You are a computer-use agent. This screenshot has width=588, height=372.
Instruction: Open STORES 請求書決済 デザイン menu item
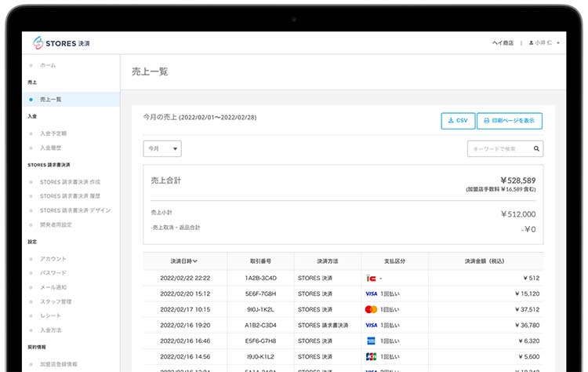coord(75,210)
